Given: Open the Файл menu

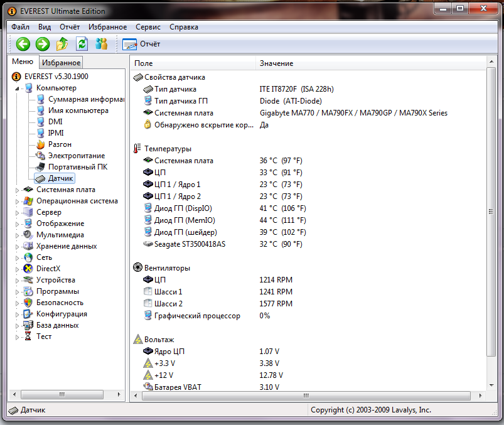Looking at the screenshot, I should 20,27.
